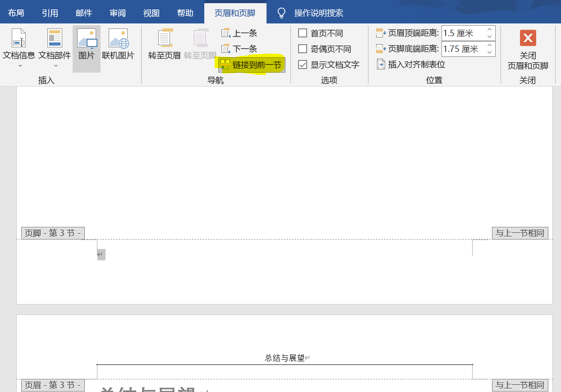This screenshot has height=392, width=561.
Task: Click the 页脚 - 第 3 节 - label
Action: (53, 233)
